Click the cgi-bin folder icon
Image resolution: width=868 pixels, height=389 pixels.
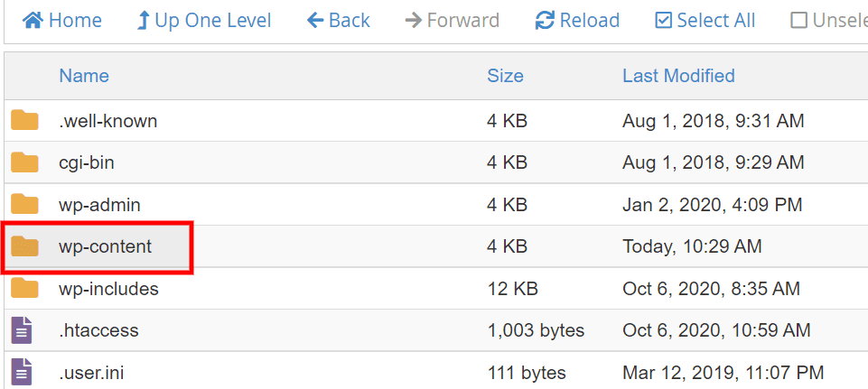click(x=24, y=163)
